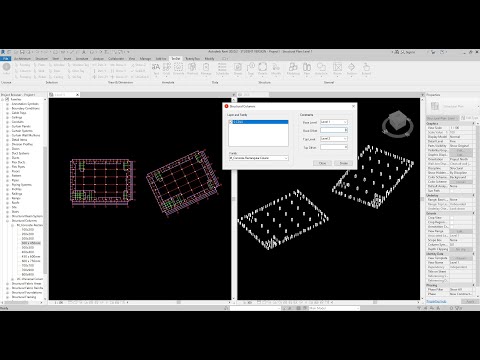Collapse the Identity Data section in Properties

(473, 254)
